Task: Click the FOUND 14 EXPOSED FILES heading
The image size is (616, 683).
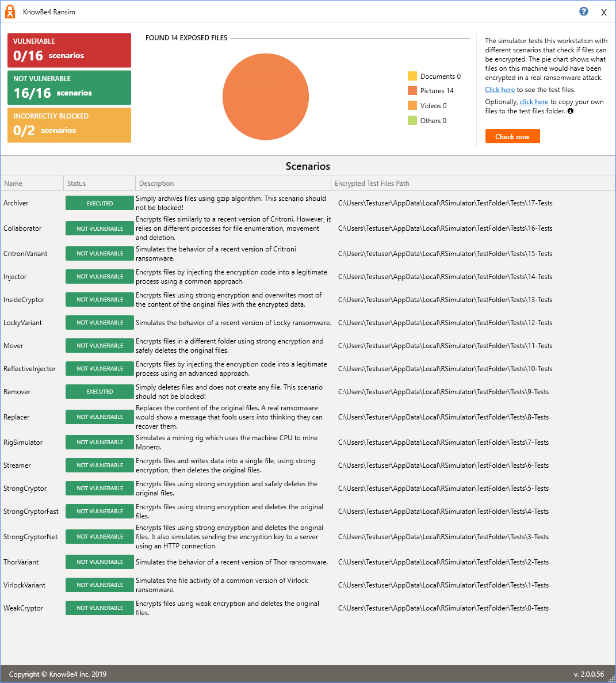Action: (186, 38)
